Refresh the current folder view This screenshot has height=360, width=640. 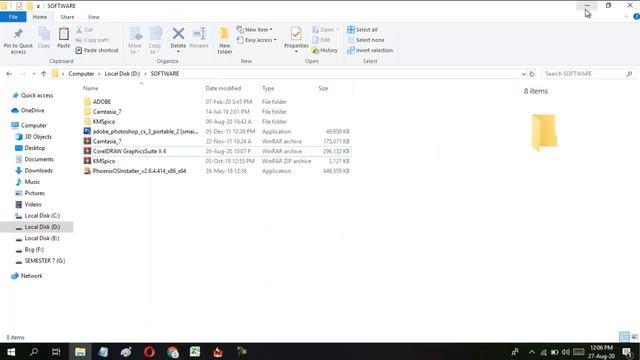(x=531, y=74)
